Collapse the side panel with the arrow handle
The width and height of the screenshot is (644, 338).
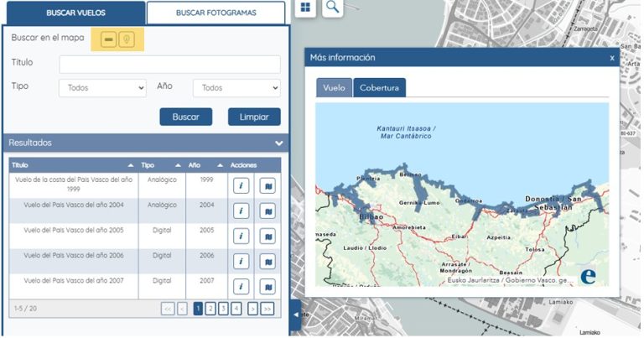[294, 315]
